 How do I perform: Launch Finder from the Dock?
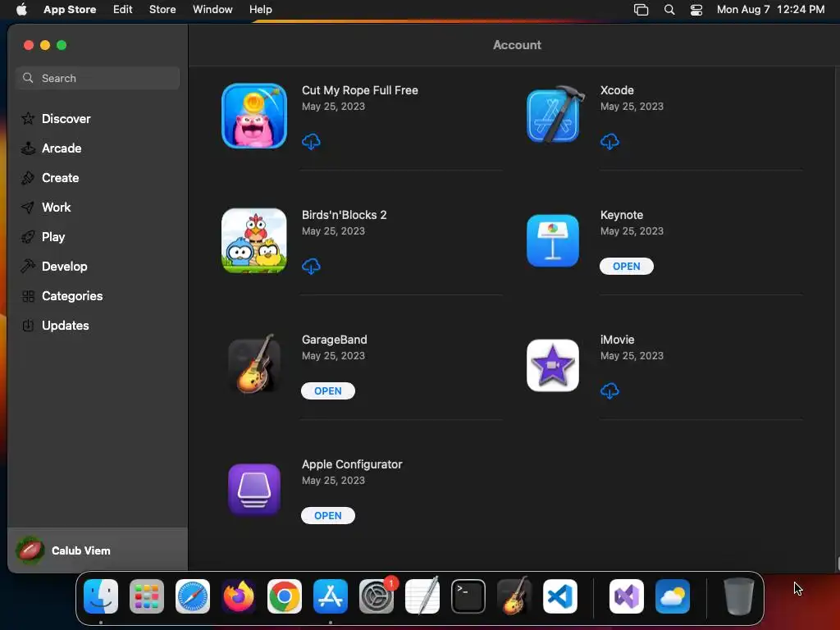101,596
